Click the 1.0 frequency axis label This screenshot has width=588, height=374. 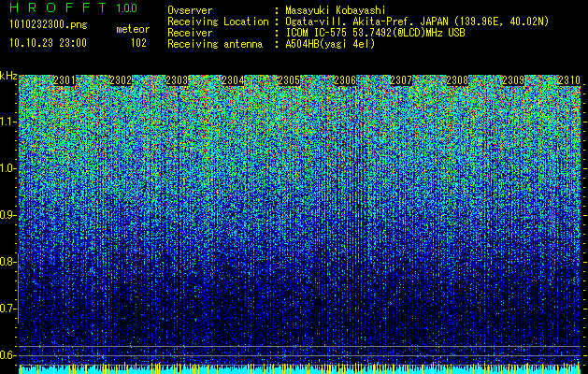(7, 168)
